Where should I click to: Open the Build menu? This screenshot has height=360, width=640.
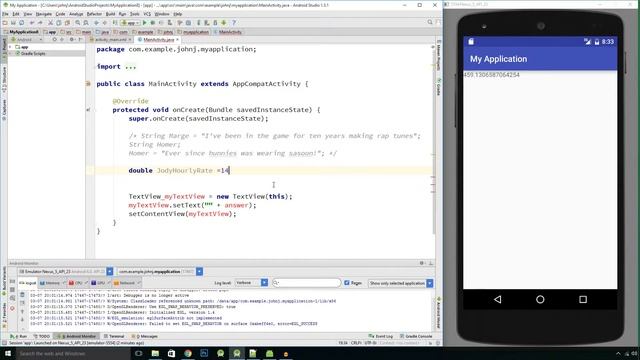(x=111, y=14)
